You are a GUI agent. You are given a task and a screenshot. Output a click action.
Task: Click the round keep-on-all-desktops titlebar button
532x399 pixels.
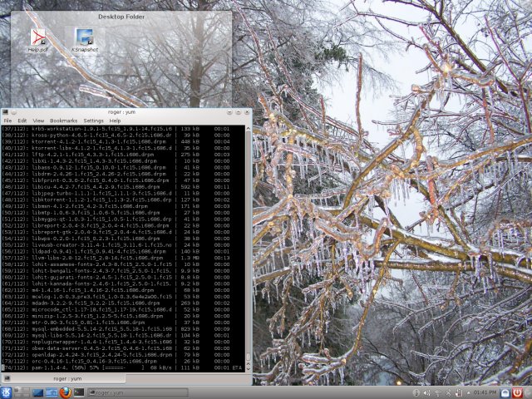[13, 112]
